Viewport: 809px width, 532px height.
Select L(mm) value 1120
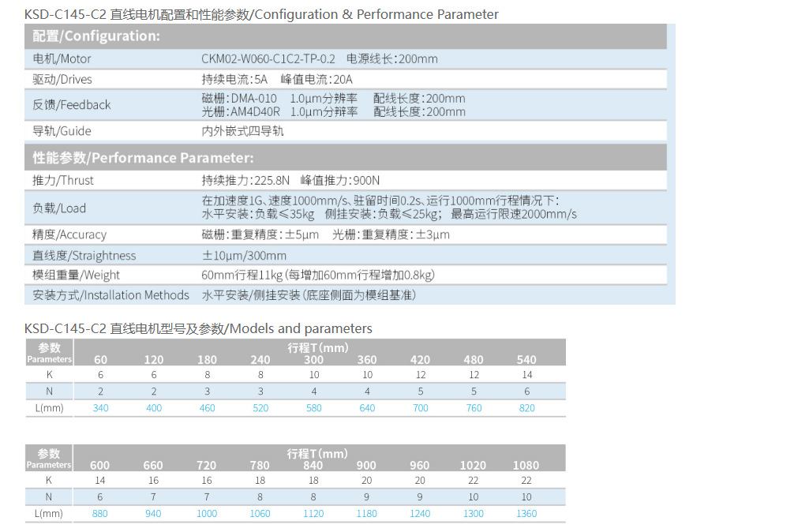tap(313, 514)
